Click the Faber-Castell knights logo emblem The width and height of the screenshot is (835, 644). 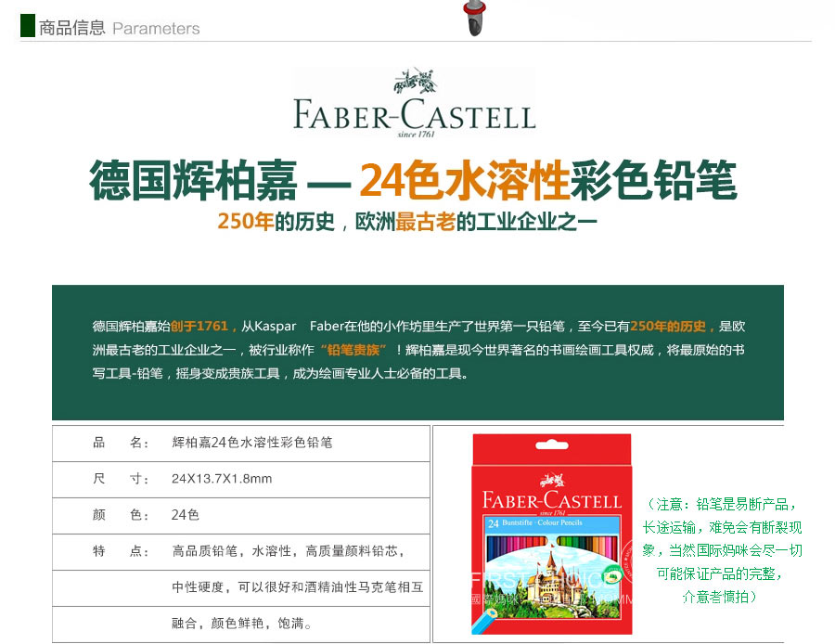415,81
